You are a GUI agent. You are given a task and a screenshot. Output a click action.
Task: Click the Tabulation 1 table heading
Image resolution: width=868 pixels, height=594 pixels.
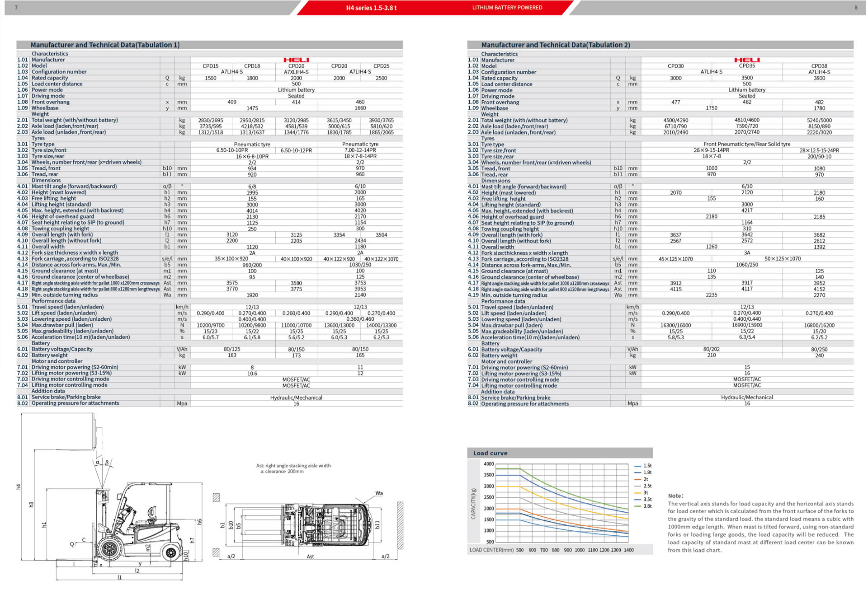[105, 45]
